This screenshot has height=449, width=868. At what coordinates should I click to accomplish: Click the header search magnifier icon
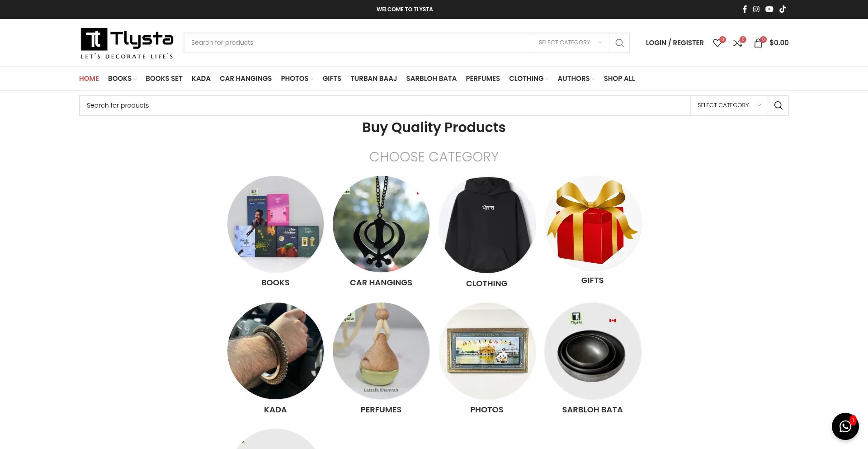click(x=619, y=43)
